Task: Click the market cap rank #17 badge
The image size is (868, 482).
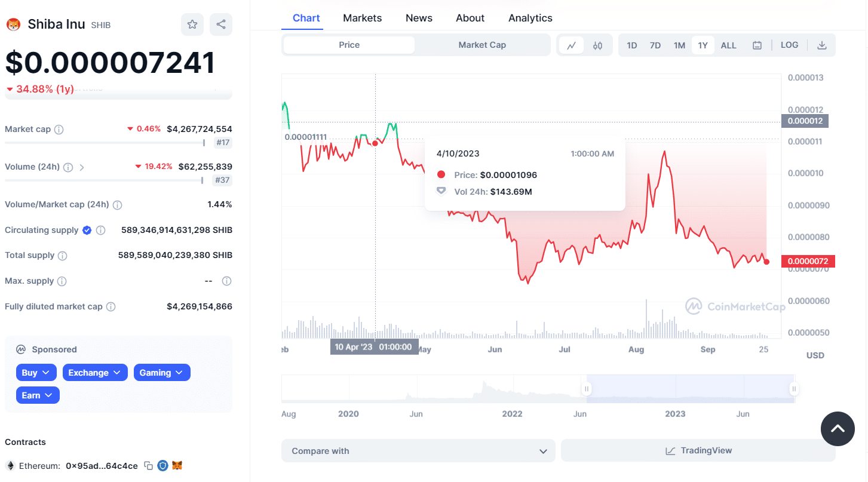Action: point(223,143)
